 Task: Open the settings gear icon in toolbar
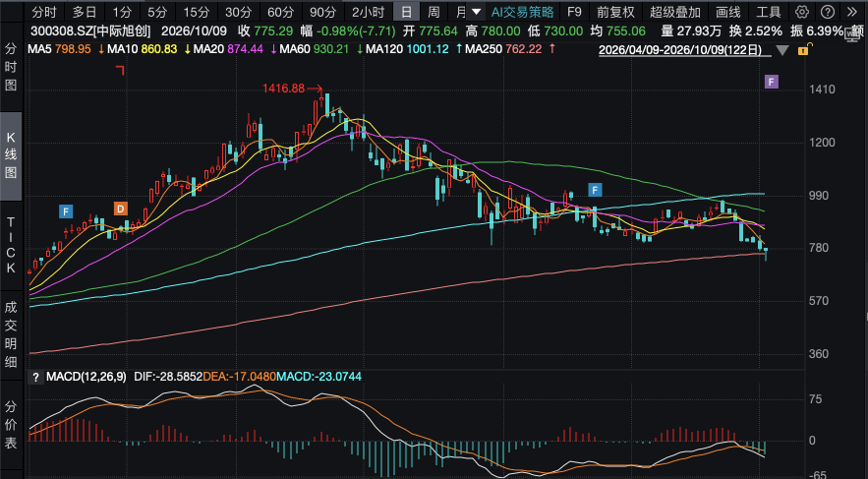tap(802, 12)
